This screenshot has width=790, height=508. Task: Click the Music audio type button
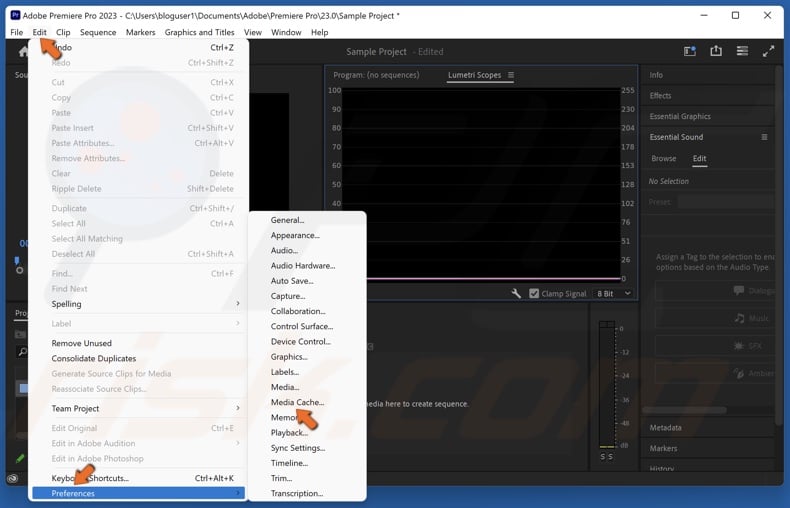(714, 319)
